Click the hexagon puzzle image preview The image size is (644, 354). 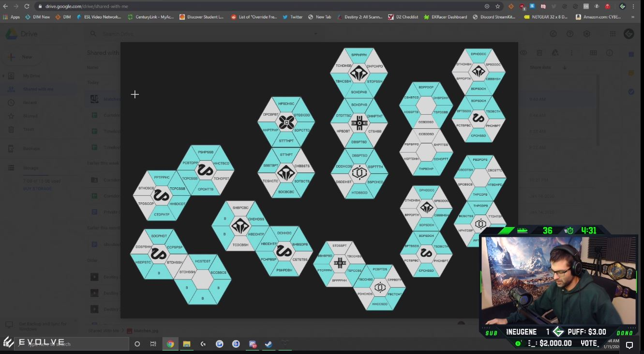pyautogui.click(x=319, y=180)
